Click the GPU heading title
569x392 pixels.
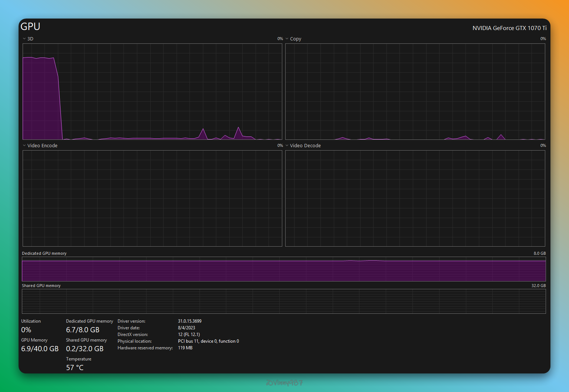[30, 27]
